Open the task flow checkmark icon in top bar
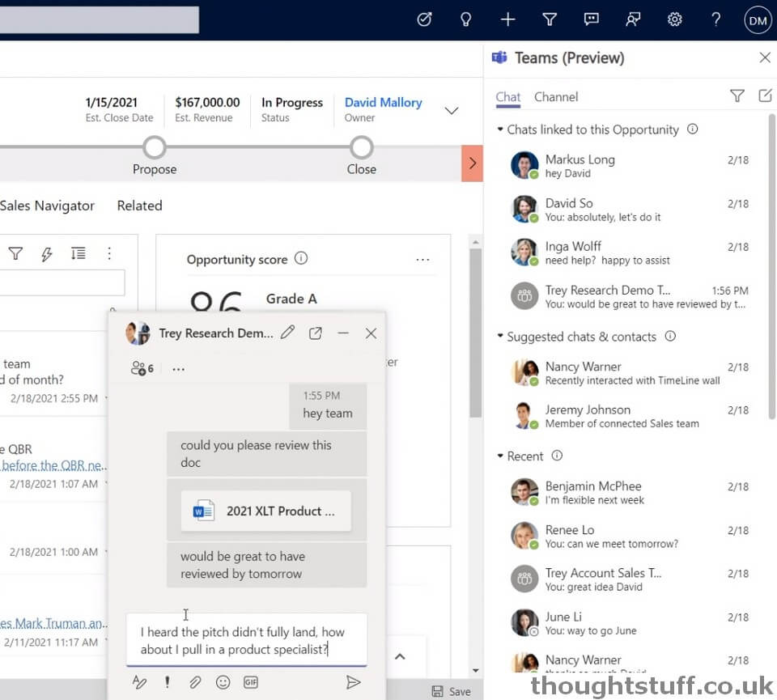The height and width of the screenshot is (700, 777). click(424, 19)
